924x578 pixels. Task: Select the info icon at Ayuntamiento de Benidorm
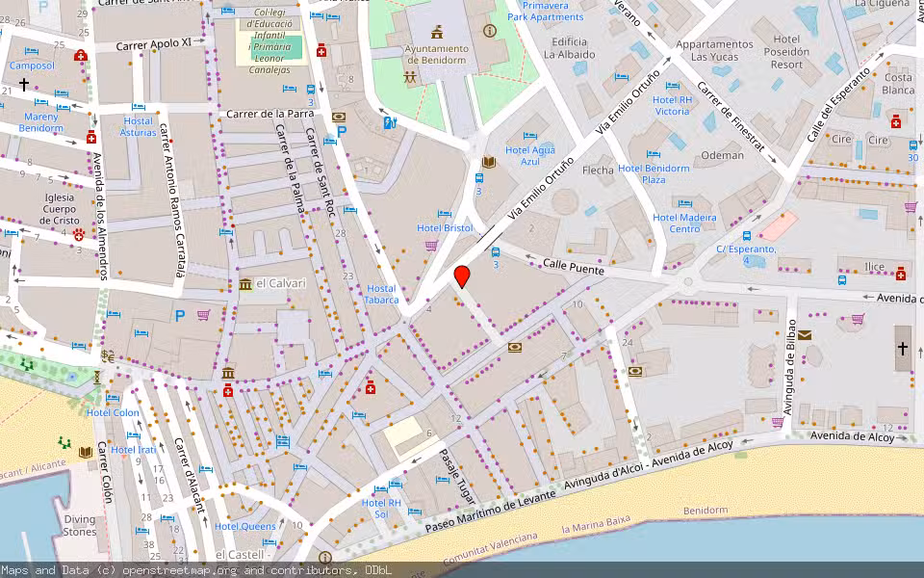pos(489,31)
